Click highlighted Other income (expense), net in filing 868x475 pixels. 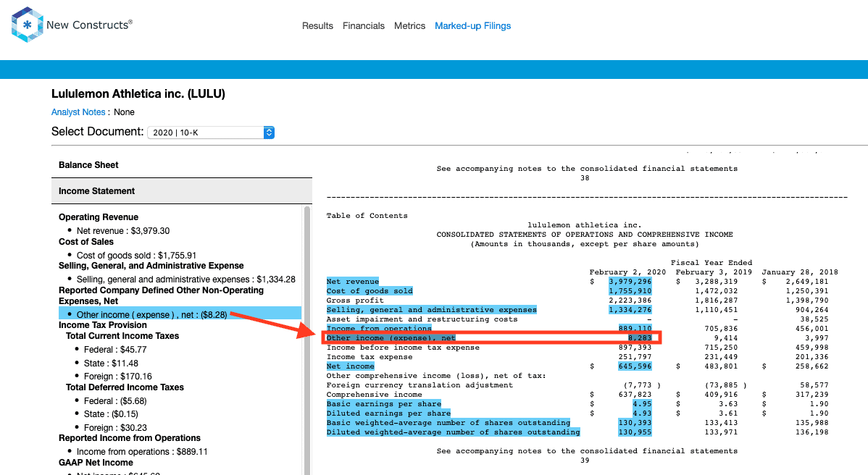[x=391, y=338]
